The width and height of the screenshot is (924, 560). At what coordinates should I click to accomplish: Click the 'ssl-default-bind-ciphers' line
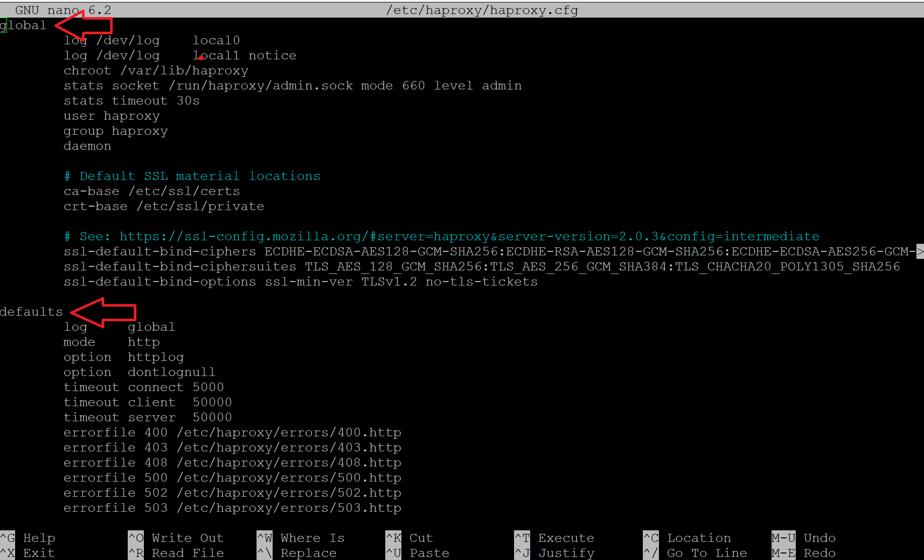point(490,251)
